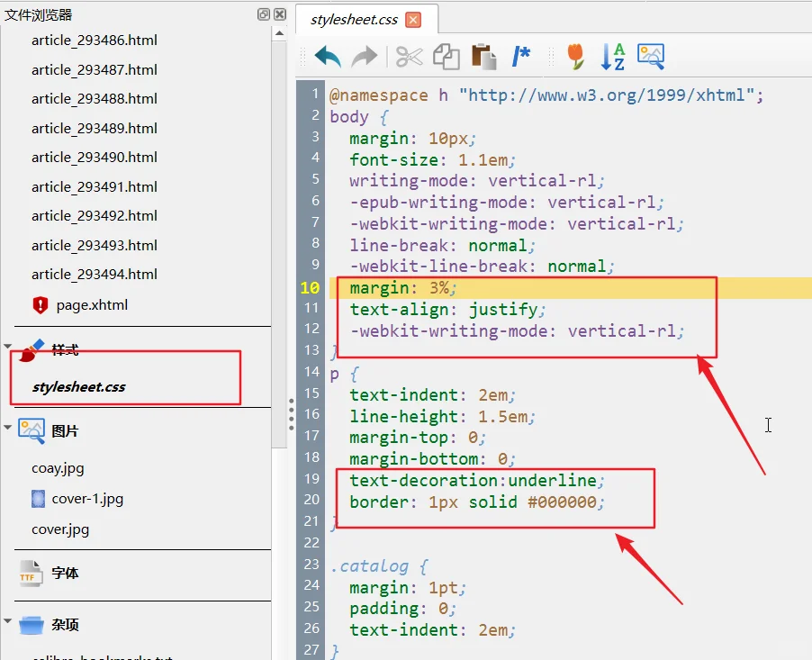This screenshot has height=660, width=812.
Task: Close the stylesheet.css tab
Action: point(412,20)
